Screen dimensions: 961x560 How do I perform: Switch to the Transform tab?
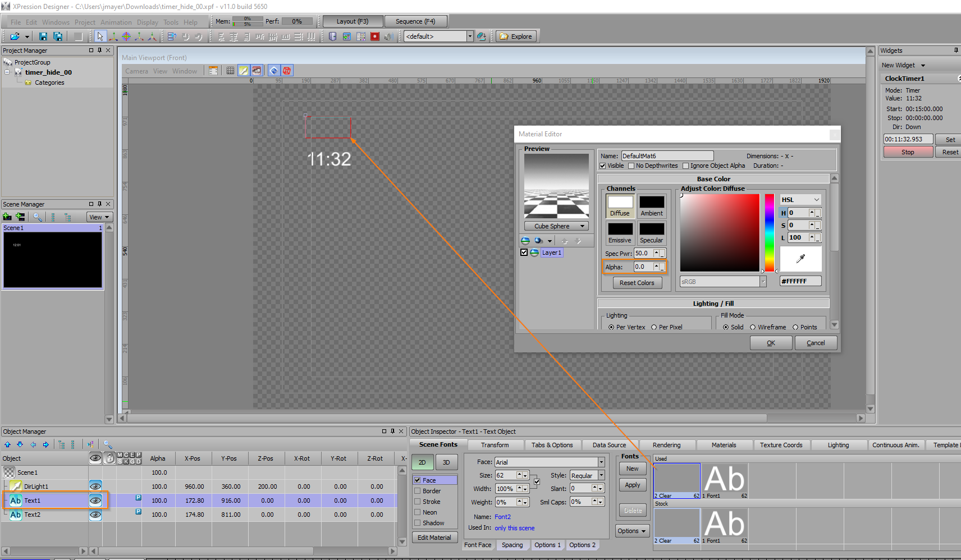(x=495, y=445)
